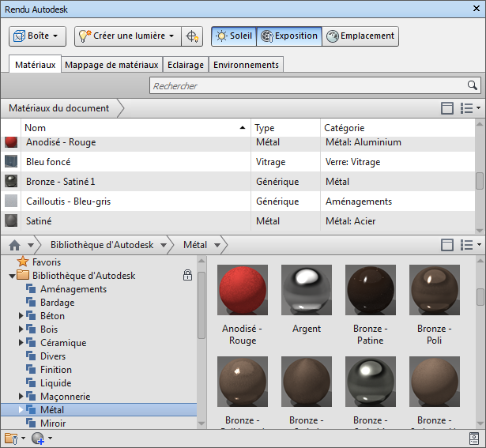Toggle the document materials panel view icon
The height and width of the screenshot is (448, 486).
tap(447, 108)
